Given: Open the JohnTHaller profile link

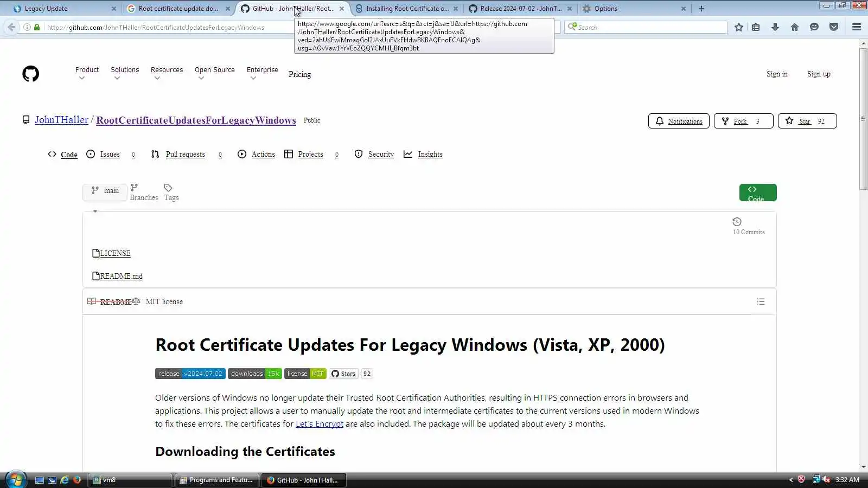Looking at the screenshot, I should point(61,120).
